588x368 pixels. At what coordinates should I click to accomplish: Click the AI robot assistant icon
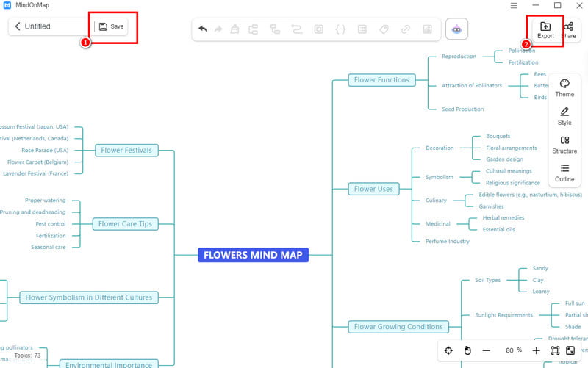click(457, 29)
